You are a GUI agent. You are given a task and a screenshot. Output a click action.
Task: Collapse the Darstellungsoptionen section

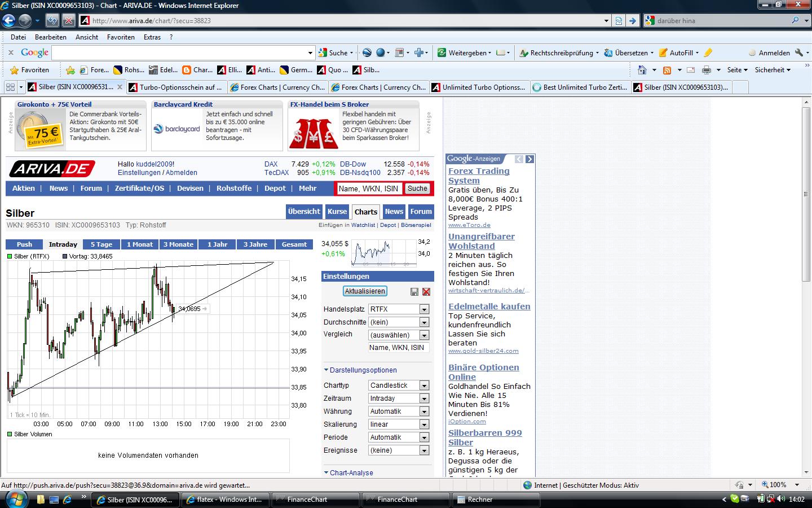[x=360, y=370]
